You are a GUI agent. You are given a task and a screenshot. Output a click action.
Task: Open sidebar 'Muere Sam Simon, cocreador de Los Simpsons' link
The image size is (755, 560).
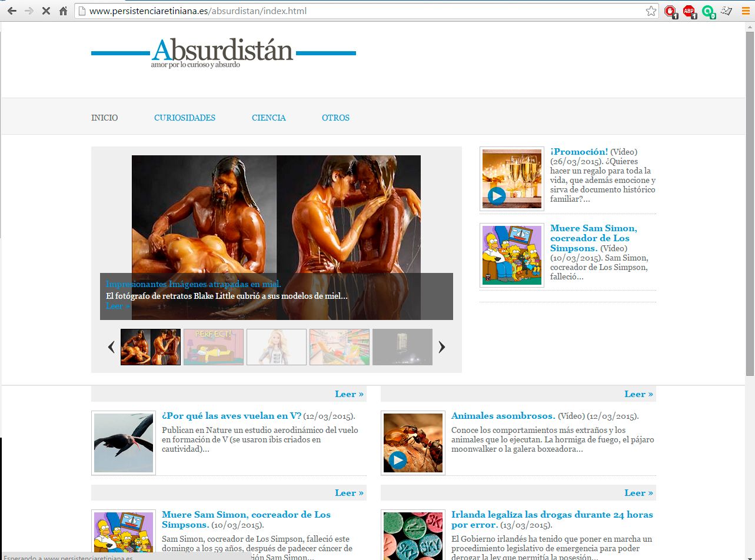point(594,238)
